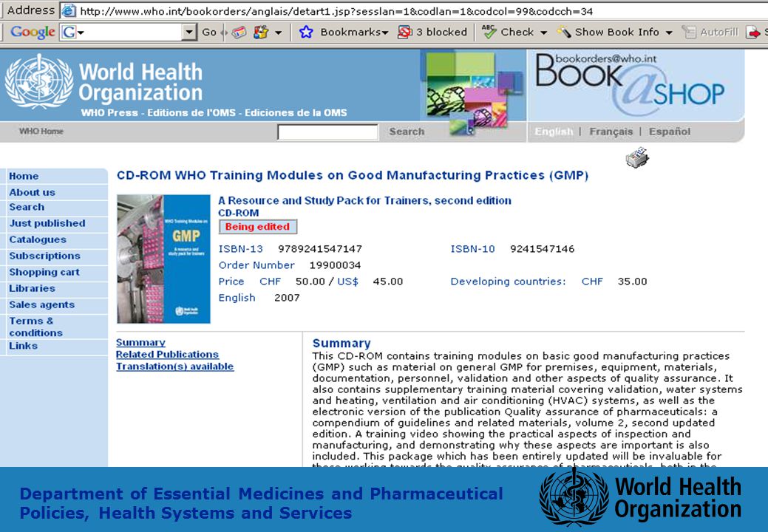
Task: Click the Show Book Info toolbar label
Action: click(617, 33)
